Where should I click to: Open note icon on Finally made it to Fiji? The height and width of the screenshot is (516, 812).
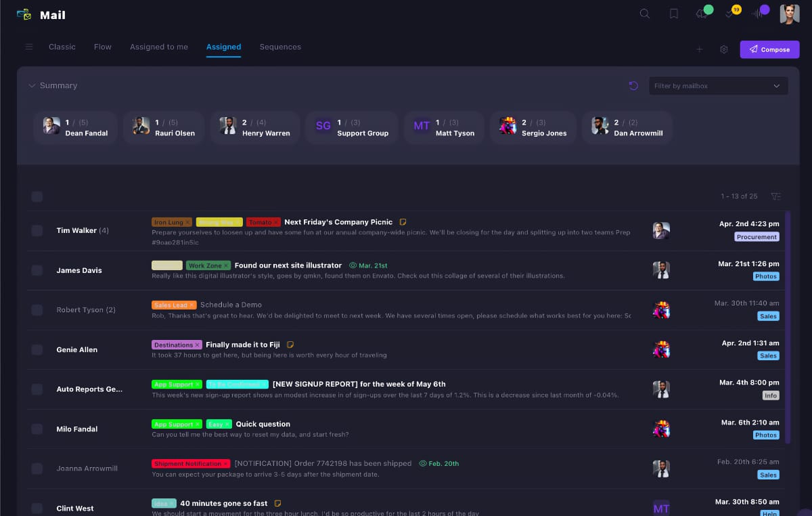coord(290,345)
